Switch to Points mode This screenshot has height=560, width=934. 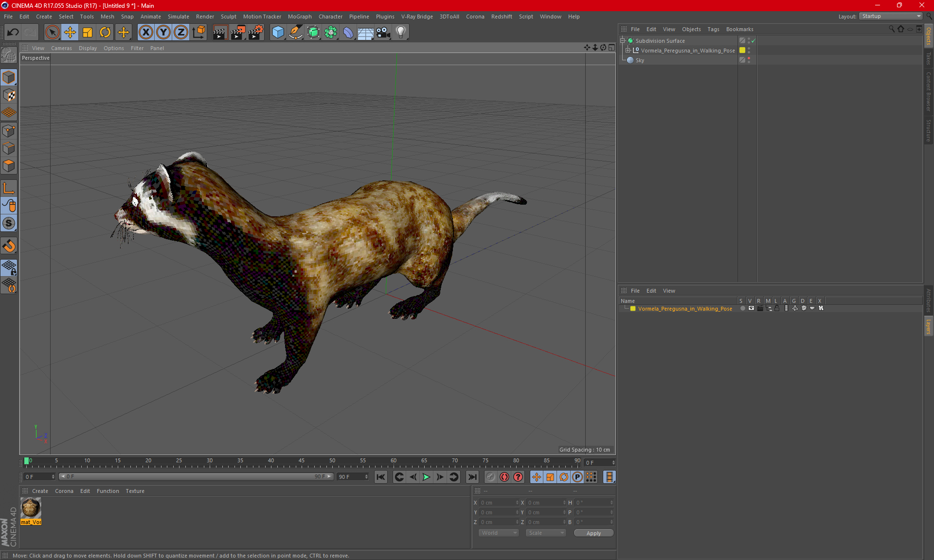tap(9, 131)
